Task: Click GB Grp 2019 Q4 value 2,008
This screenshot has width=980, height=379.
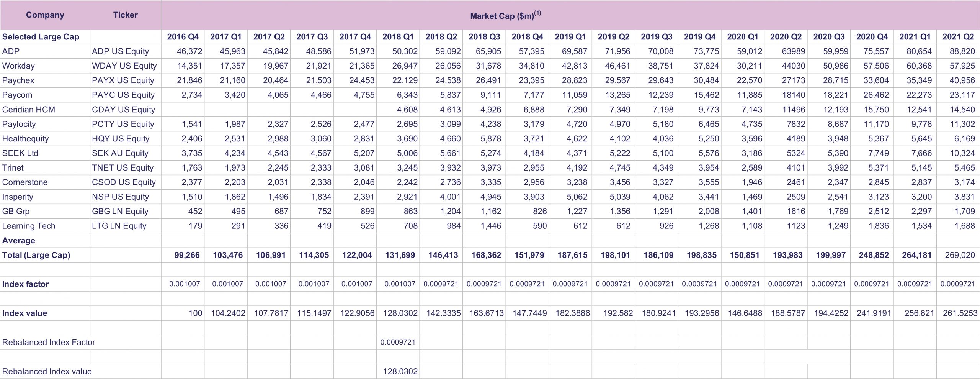Action: click(x=709, y=212)
